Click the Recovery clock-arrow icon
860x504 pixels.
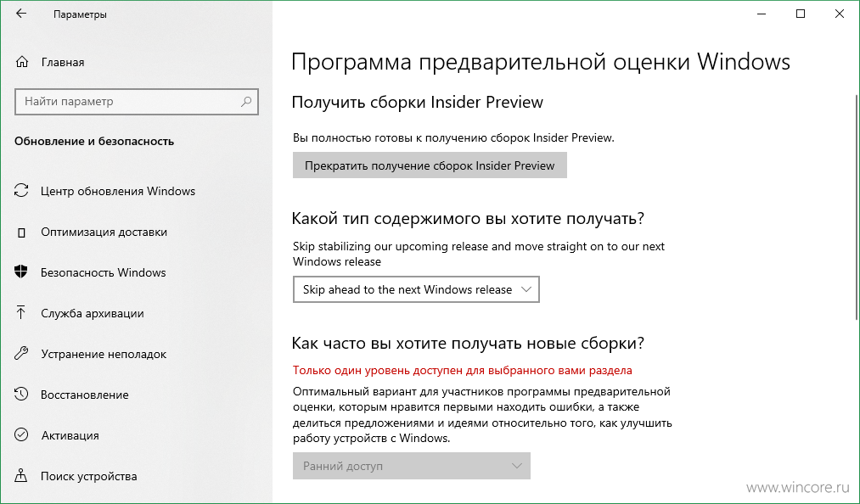coord(21,395)
